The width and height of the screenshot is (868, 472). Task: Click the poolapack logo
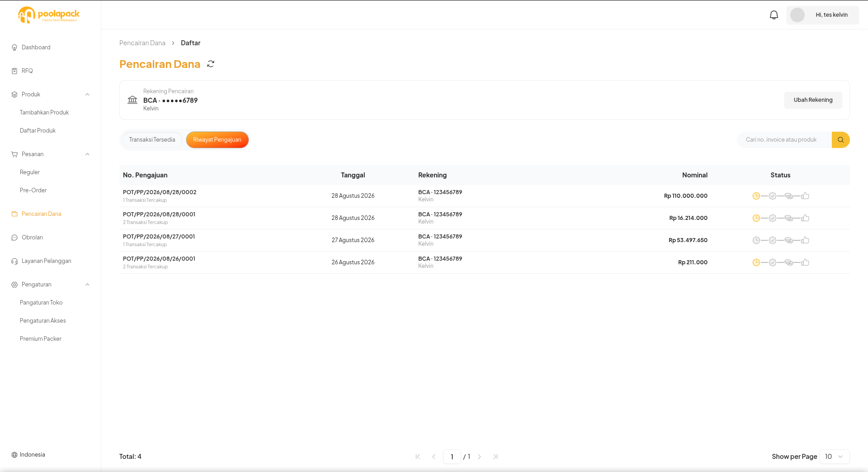[49, 15]
